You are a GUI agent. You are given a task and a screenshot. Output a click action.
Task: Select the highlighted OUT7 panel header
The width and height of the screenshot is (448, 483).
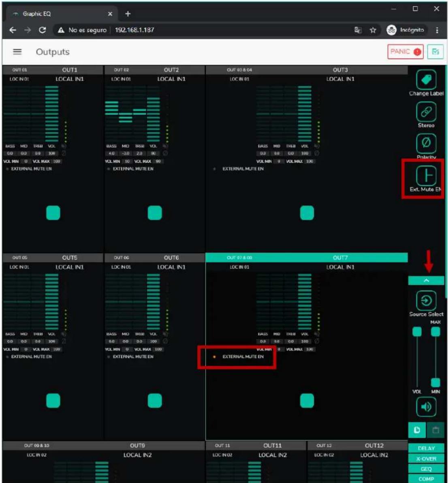(x=307, y=257)
